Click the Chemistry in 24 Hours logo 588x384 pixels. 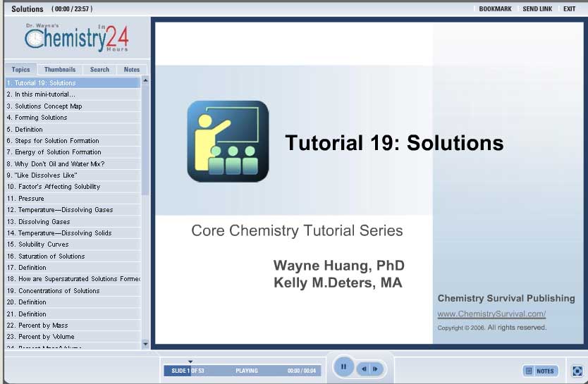(x=76, y=37)
